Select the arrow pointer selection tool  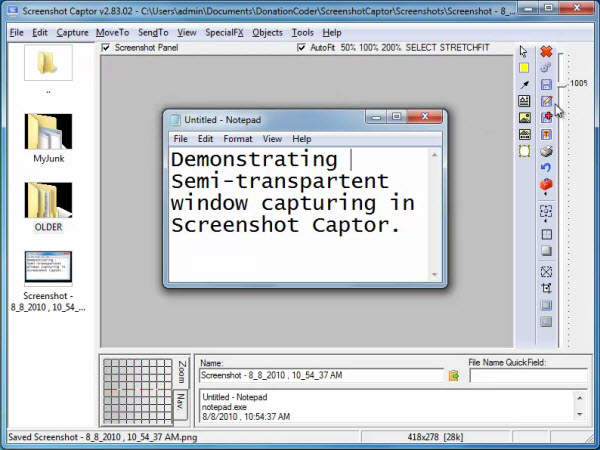pos(523,51)
